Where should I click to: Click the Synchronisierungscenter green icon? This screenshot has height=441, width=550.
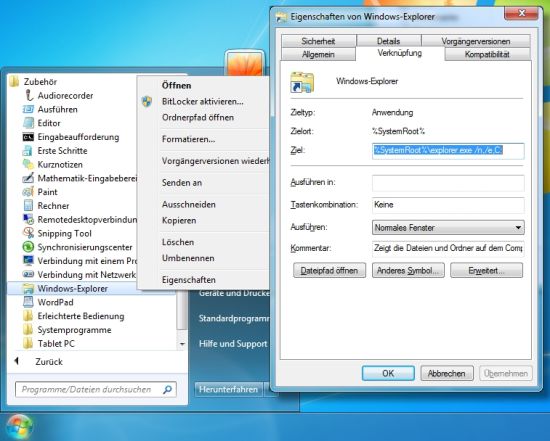[28, 247]
